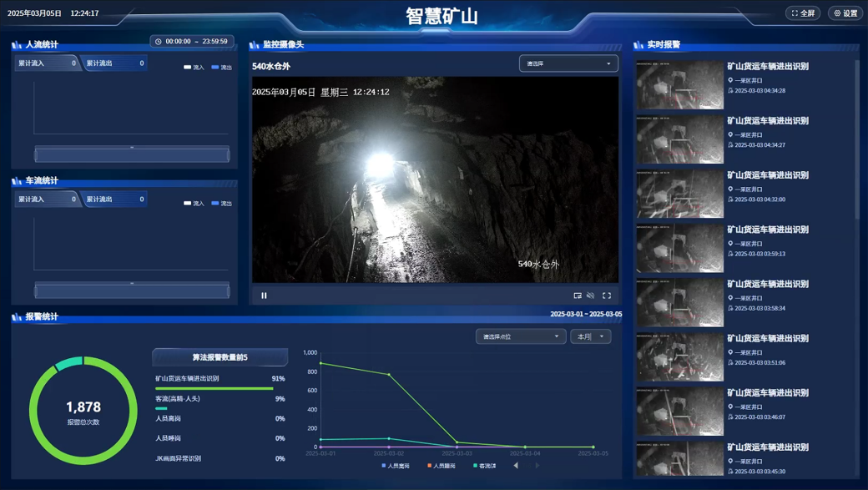Image resolution: width=868 pixels, height=490 pixels.
Task: Open the 请选择点位 dropdown in 报警统计
Action: coord(521,336)
